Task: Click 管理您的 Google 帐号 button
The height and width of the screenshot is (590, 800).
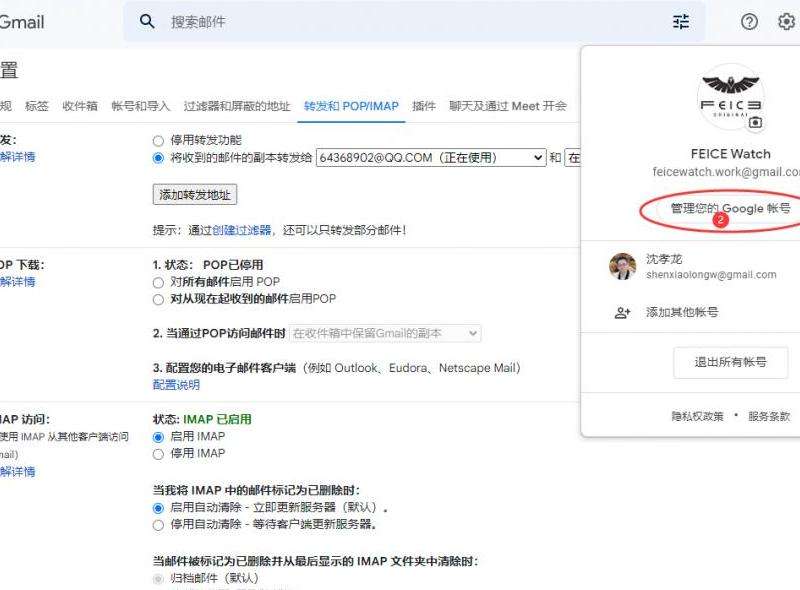Action: (x=731, y=208)
